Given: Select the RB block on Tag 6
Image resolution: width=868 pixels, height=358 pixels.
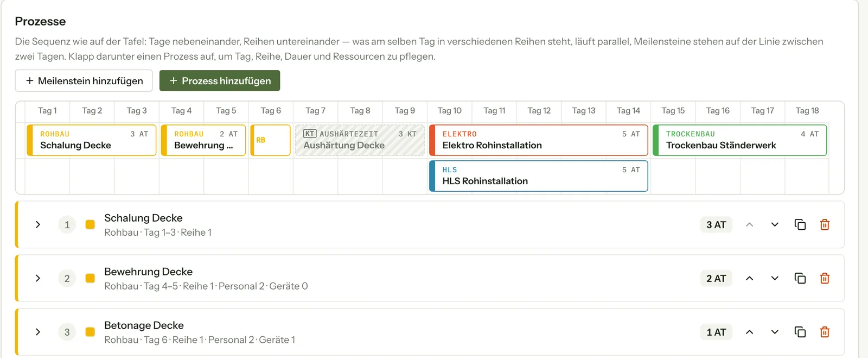Looking at the screenshot, I should tap(271, 140).
